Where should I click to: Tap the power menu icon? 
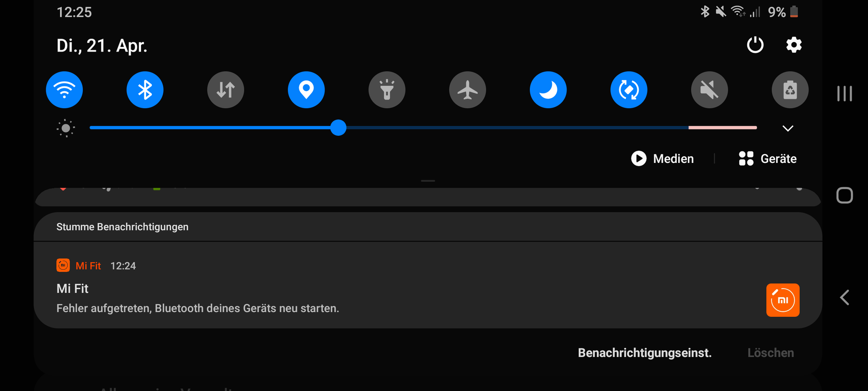coord(755,45)
